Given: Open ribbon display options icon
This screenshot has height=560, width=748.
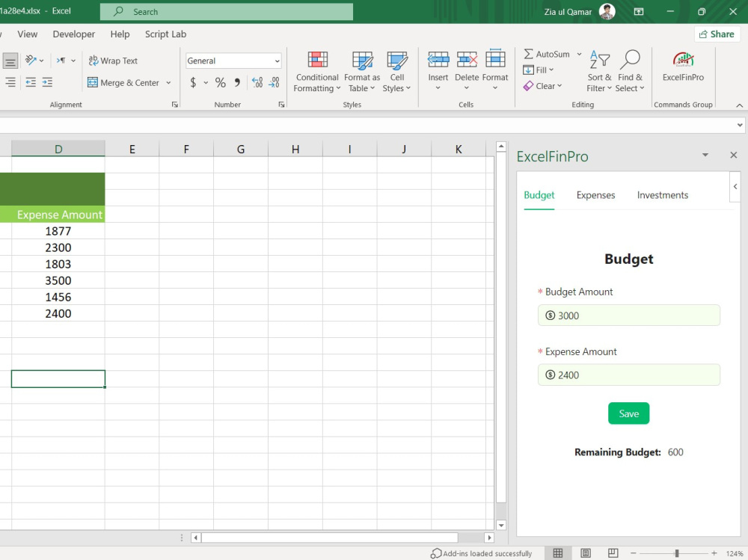Looking at the screenshot, I should (x=639, y=11).
